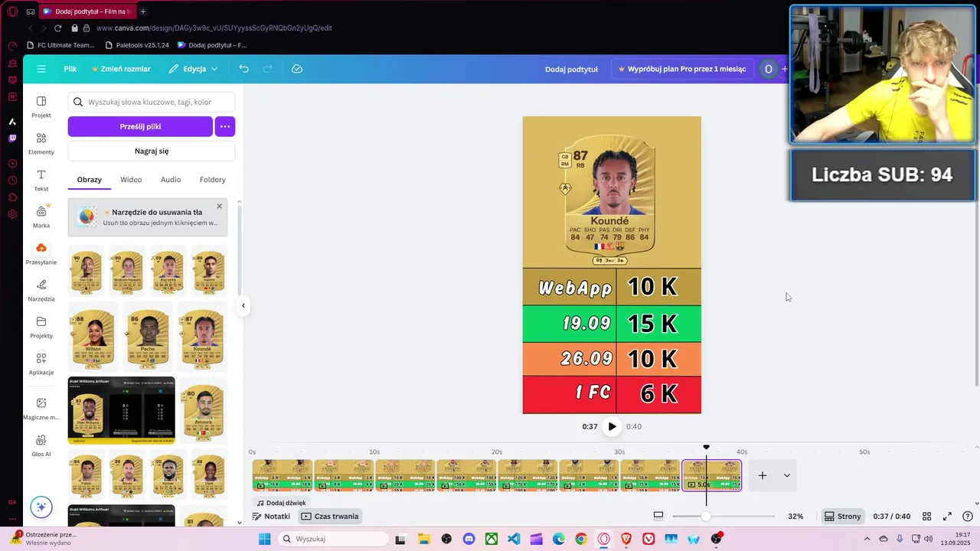980x551 pixels.
Task: Open the O account avatar
Action: pyautogui.click(x=769, y=69)
